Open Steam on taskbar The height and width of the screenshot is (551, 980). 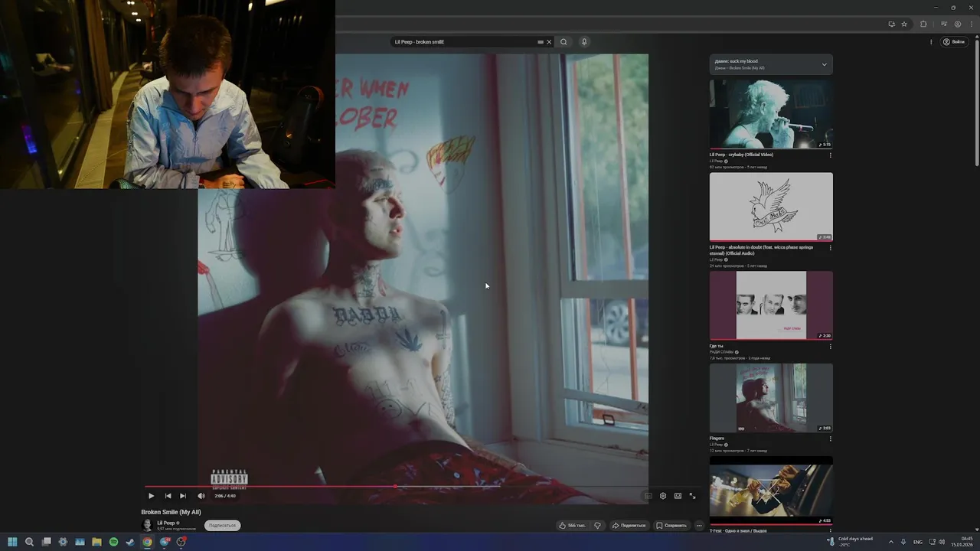130,542
